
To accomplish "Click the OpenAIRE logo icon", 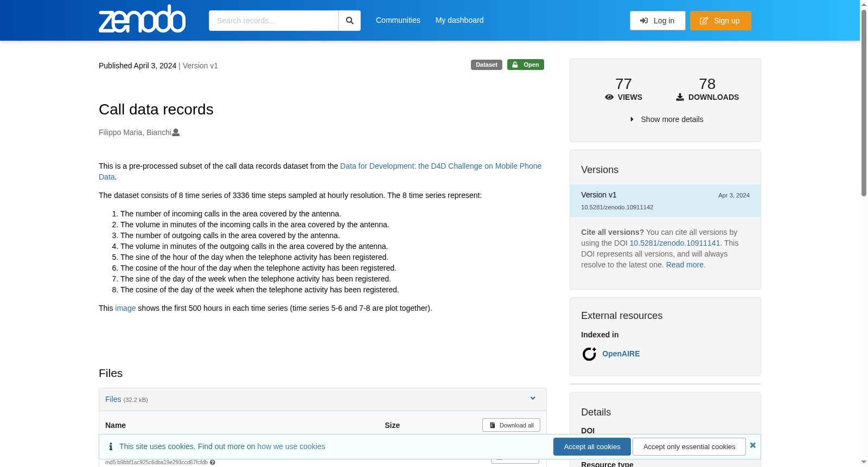I will 589,354.
